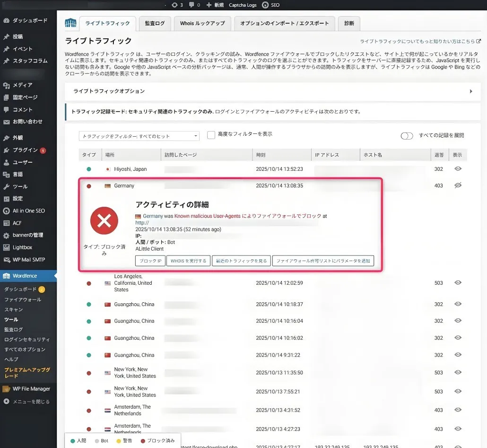
Task: Open メディア in the sidebar
Action: [22, 85]
